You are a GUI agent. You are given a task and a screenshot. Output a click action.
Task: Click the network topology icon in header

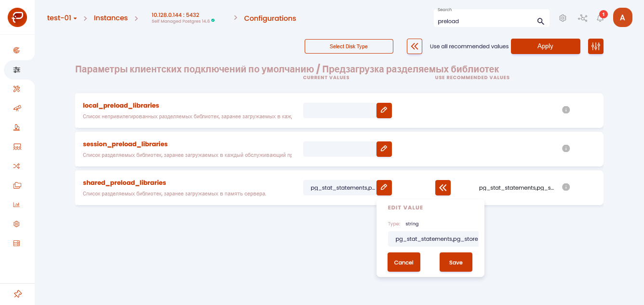(583, 18)
